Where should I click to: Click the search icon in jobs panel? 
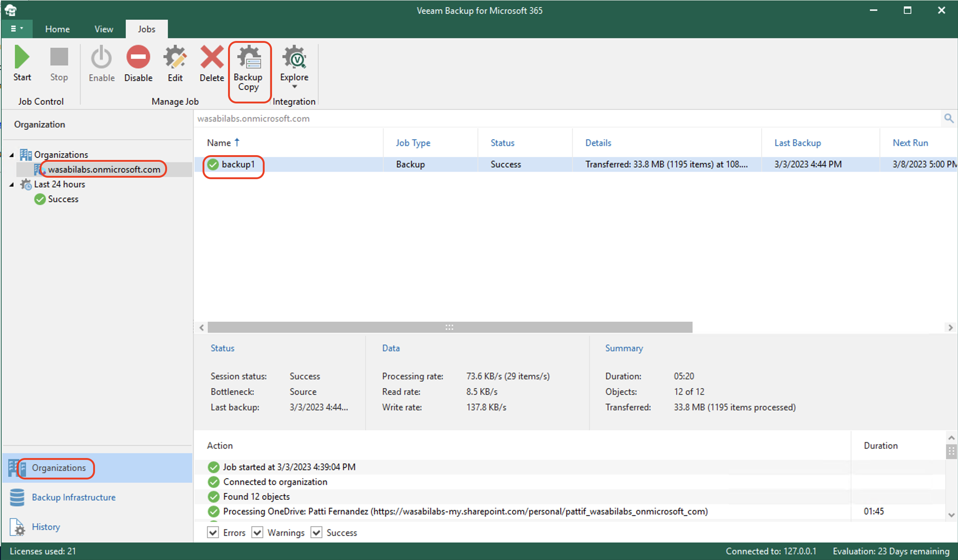coord(949,119)
